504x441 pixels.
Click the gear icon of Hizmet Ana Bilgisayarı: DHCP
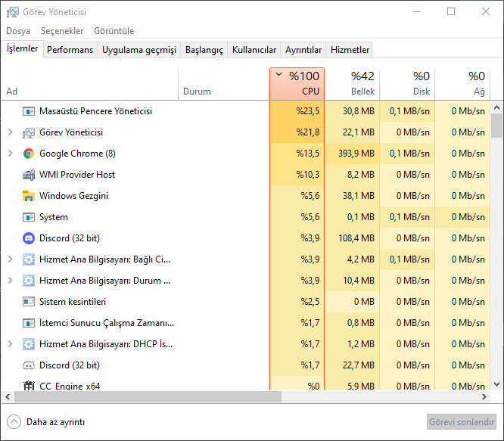pyautogui.click(x=29, y=344)
